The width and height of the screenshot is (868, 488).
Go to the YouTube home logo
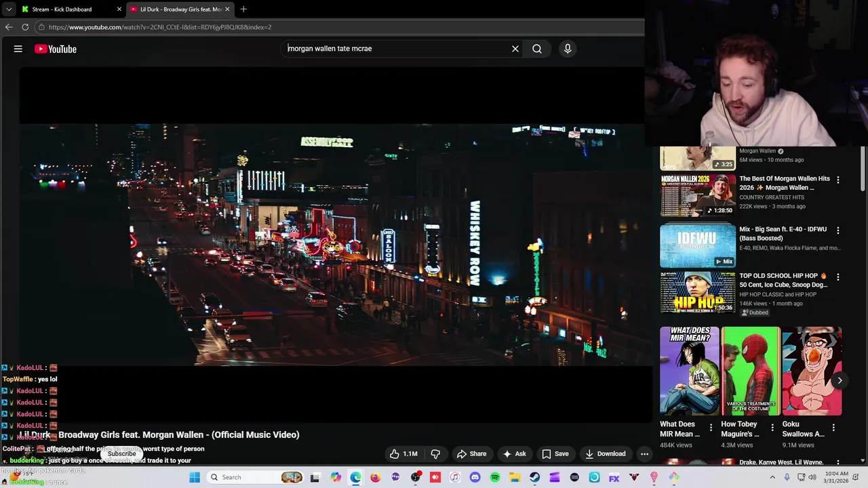click(x=56, y=49)
